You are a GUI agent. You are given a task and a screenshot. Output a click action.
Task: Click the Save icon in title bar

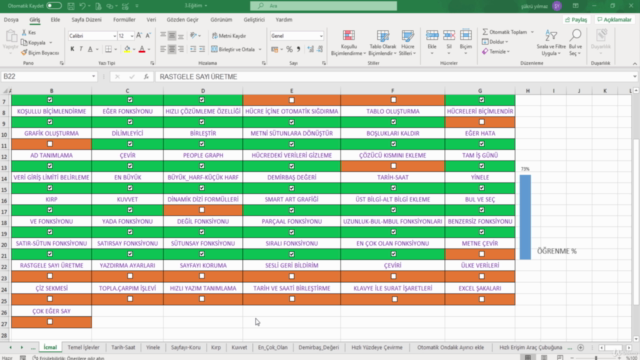(71, 6)
